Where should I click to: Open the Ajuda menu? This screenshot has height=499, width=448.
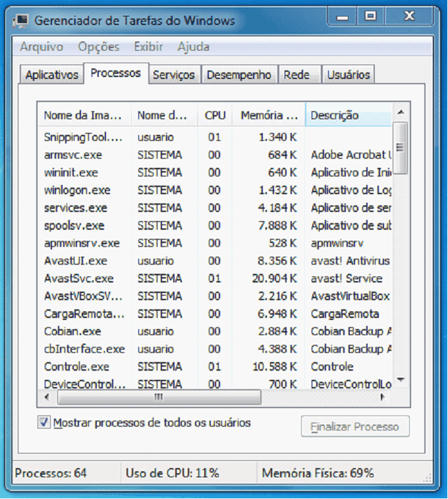pos(193,47)
